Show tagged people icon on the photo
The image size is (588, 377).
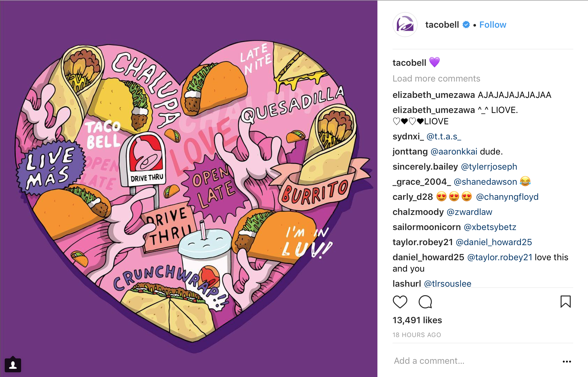[13, 365]
